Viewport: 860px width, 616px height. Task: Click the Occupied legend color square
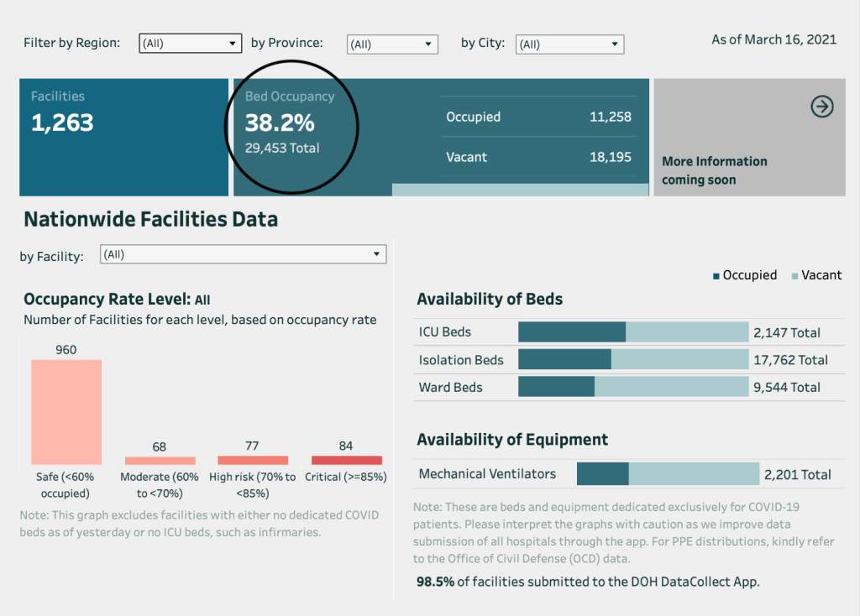pos(716,275)
